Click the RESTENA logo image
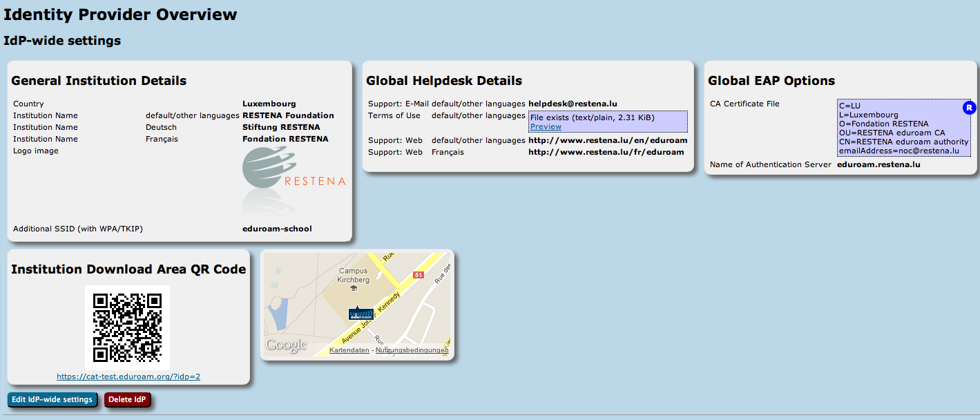This screenshot has width=980, height=420. tap(294, 179)
